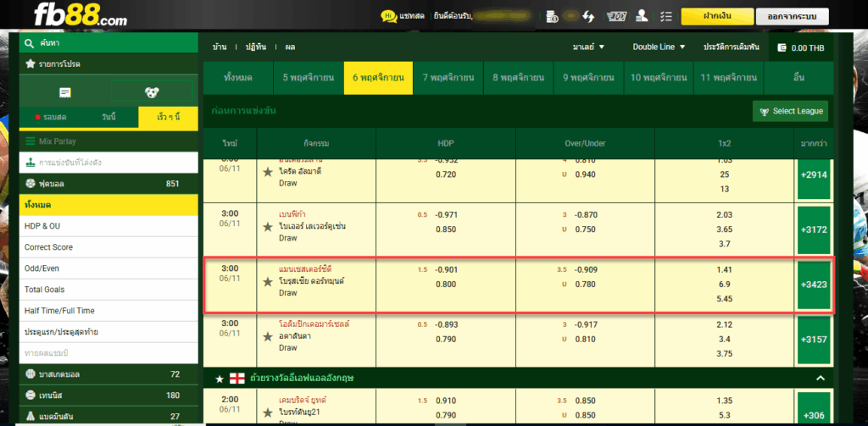The image size is (868, 426).
Task: Switch to the วันนี้ sidebar tab
Action: 108,117
